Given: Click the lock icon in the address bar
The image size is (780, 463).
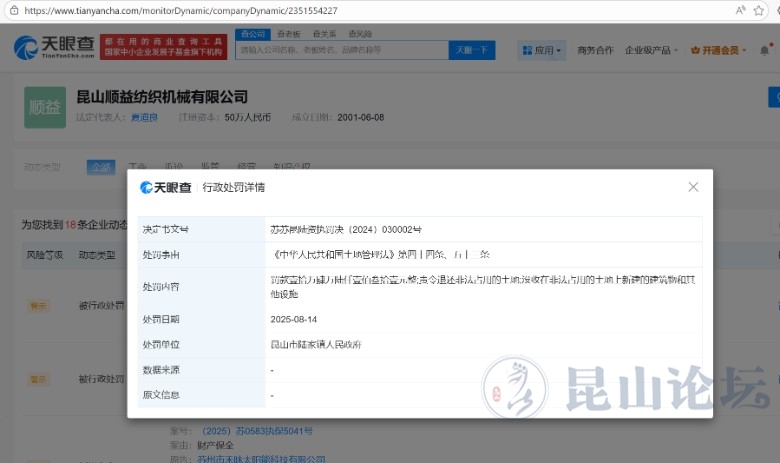Looking at the screenshot, I should [12, 10].
